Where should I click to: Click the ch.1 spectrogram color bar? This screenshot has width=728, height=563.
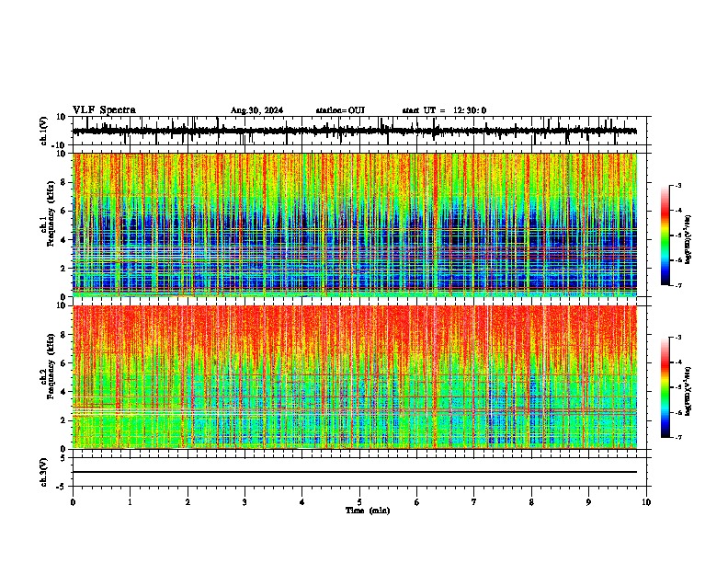coord(665,236)
